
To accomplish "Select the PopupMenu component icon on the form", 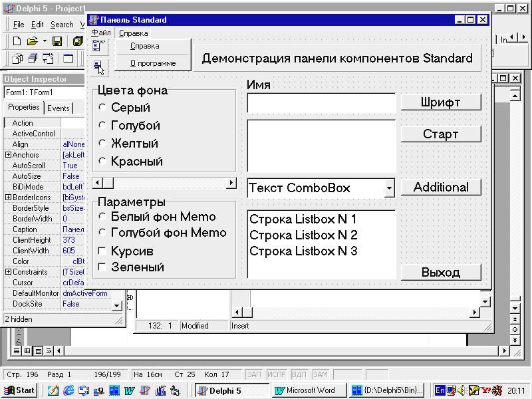I will click(98, 68).
